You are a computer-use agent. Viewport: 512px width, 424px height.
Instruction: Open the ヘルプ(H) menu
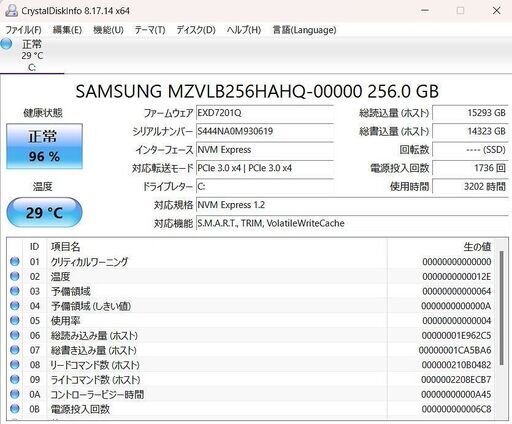pyautogui.click(x=244, y=30)
